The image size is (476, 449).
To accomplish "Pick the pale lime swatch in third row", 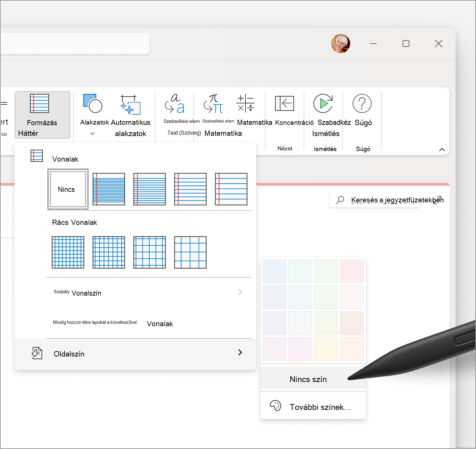I will coord(326,323).
